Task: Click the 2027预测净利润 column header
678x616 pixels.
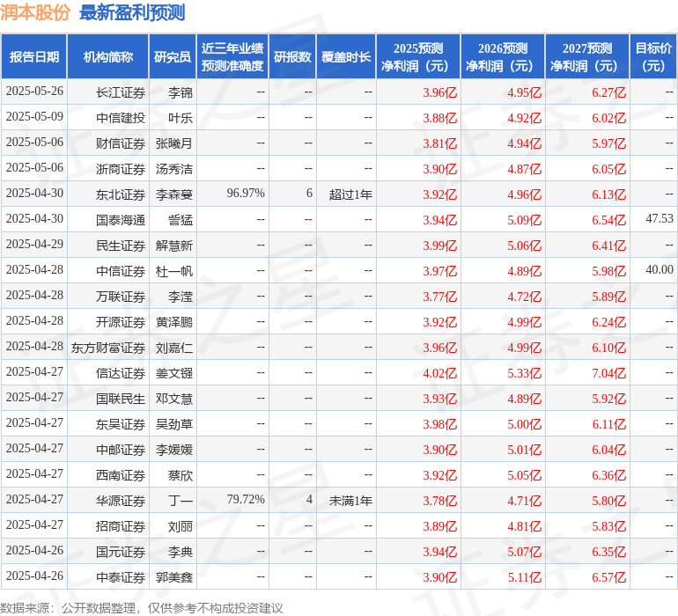Action: click(x=586, y=57)
